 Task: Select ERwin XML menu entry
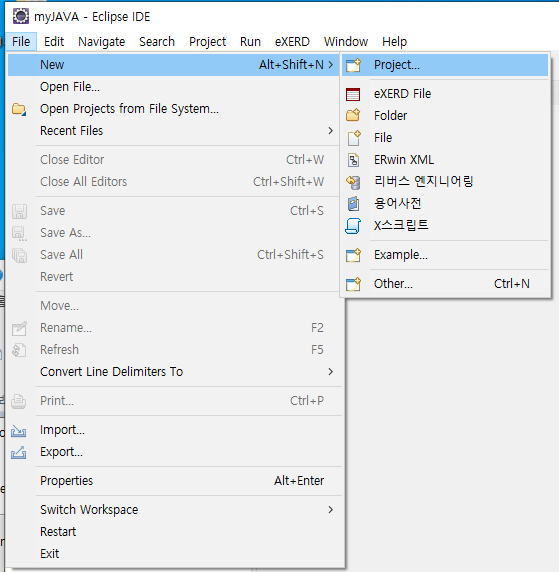[445, 159]
